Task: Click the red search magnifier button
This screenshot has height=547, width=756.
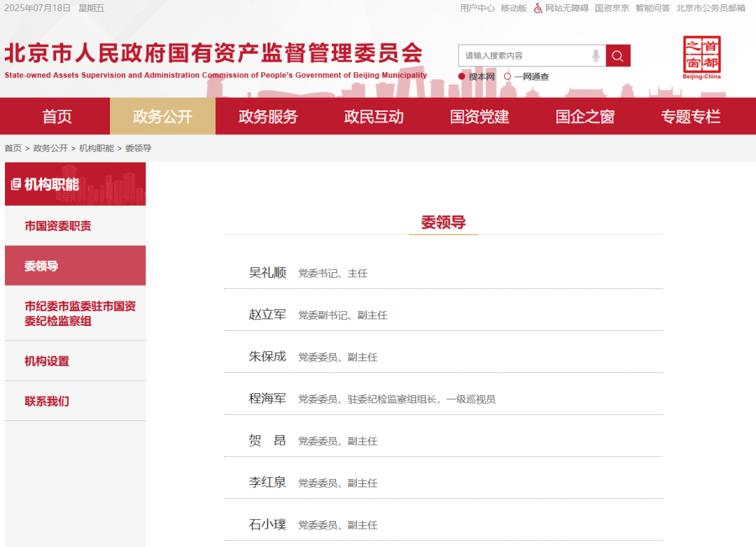Action: point(617,56)
